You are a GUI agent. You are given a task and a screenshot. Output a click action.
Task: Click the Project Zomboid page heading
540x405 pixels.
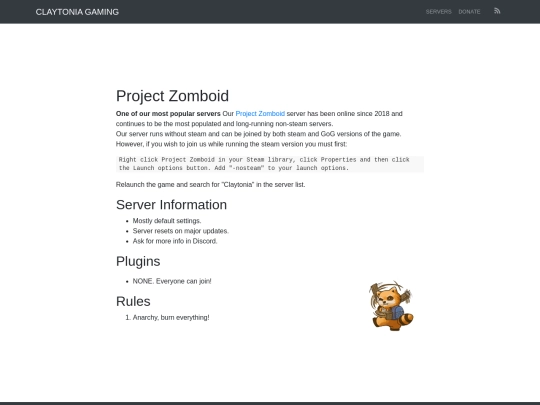[172, 96]
